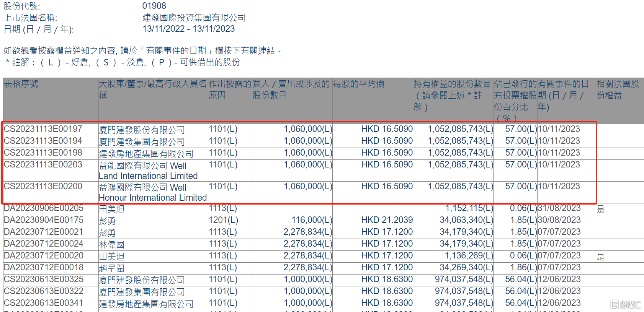
Task: Select serial number DA20230712E00018
Action: coord(44,268)
